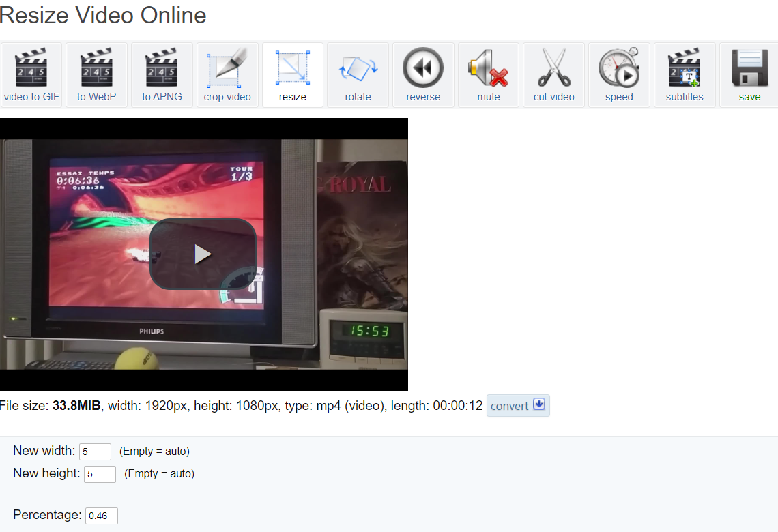Viewport: 778px width, 532px height.
Task: Click the Percentage input field
Action: coord(102,516)
